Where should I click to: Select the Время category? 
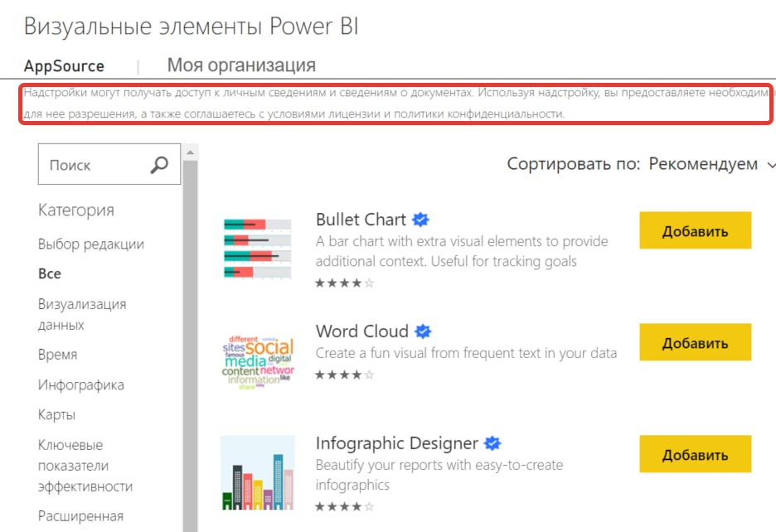tap(57, 355)
